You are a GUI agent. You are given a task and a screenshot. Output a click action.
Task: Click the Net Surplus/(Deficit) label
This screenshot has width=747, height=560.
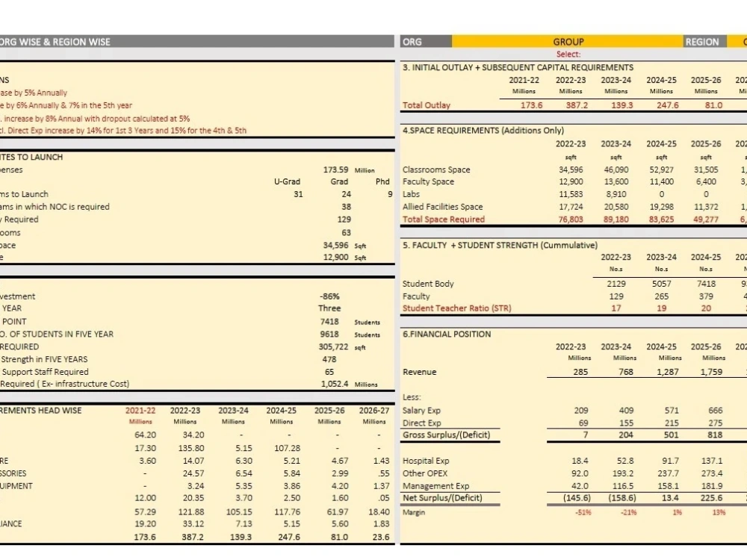pos(442,498)
